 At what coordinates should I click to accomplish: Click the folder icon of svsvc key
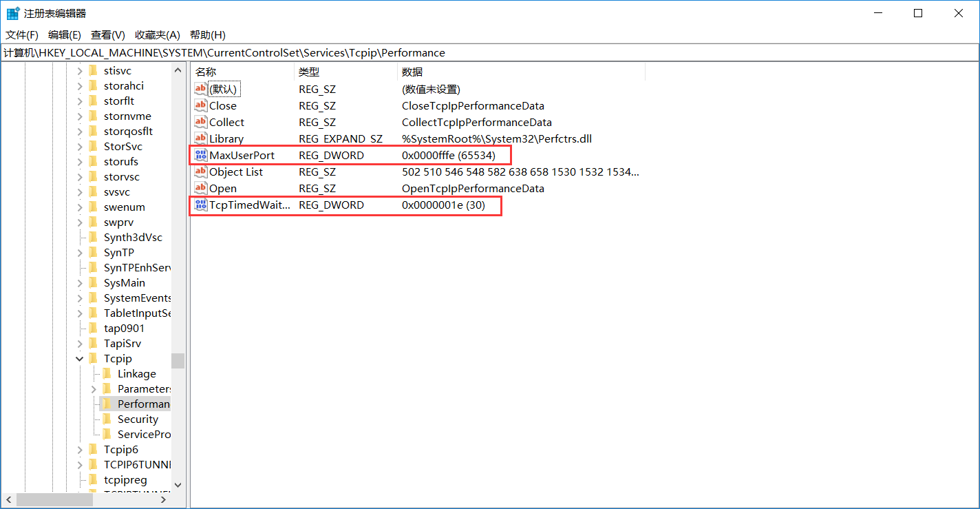click(93, 191)
